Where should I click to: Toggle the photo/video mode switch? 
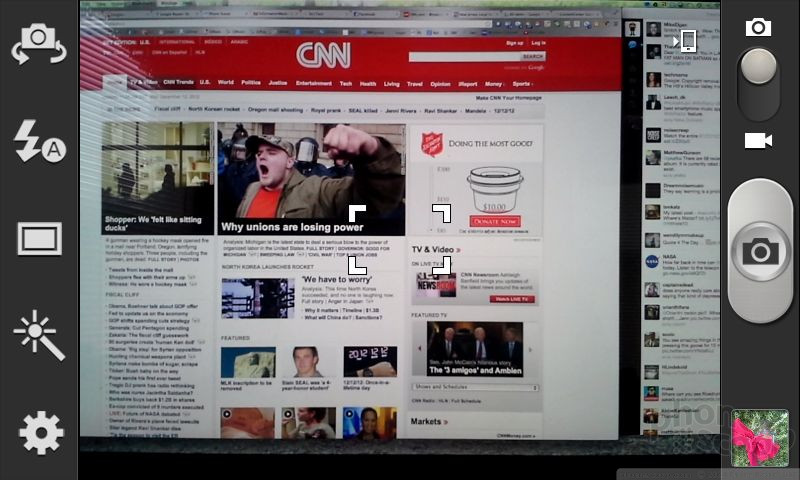coord(759,84)
